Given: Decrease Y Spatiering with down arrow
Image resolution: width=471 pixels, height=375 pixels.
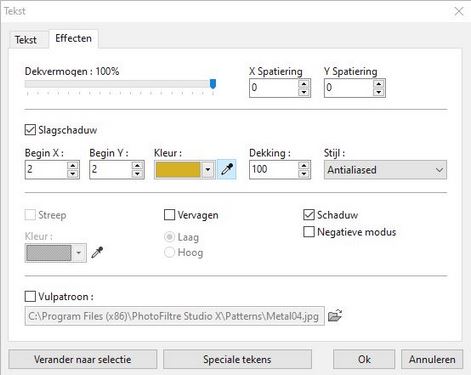Looking at the screenshot, I should tap(378, 92).
